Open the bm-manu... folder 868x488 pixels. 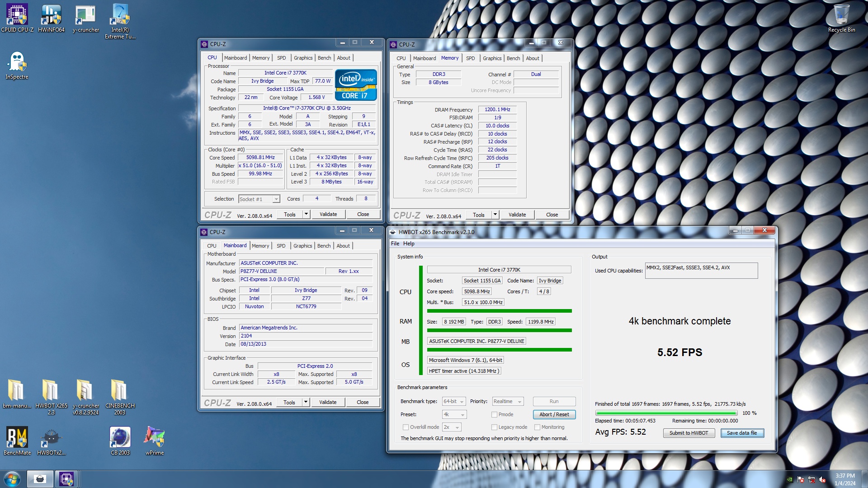[x=17, y=393]
